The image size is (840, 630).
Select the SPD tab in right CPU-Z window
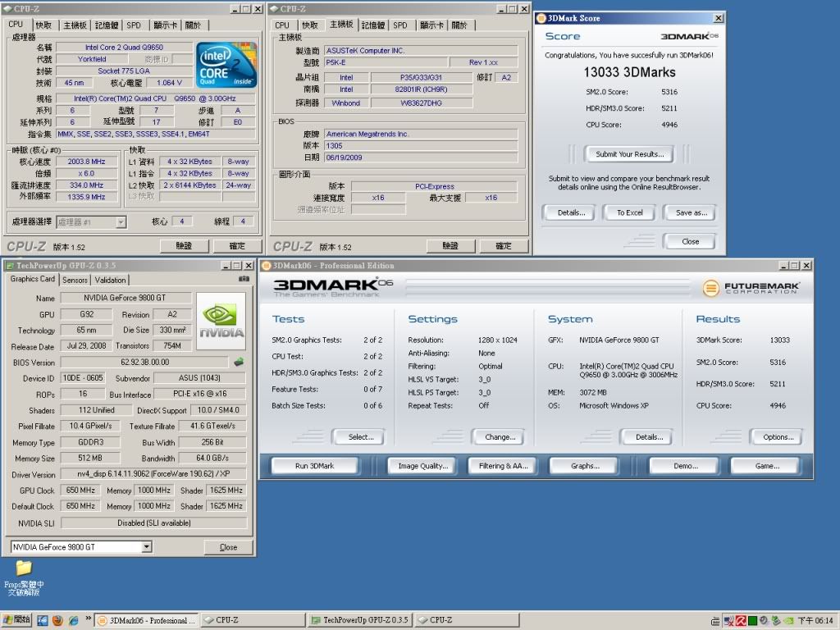click(x=400, y=25)
